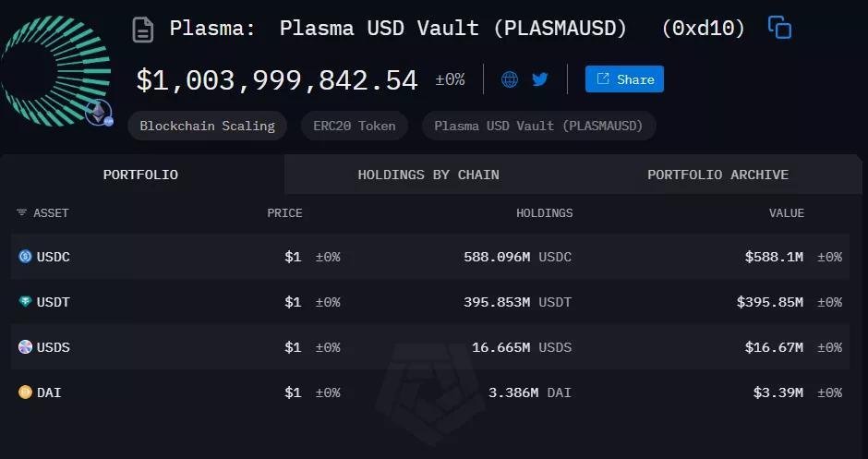Click the document icon beside Plasma title
The image size is (868, 459).
coord(143,29)
